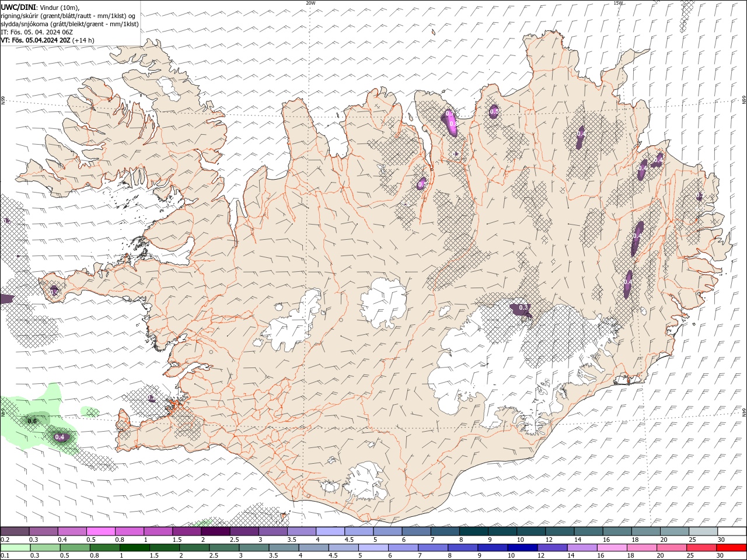
Task: Click the 'VT: Fös. 05.04.2024 20Z (+14 h)' line
Action: pos(48,40)
